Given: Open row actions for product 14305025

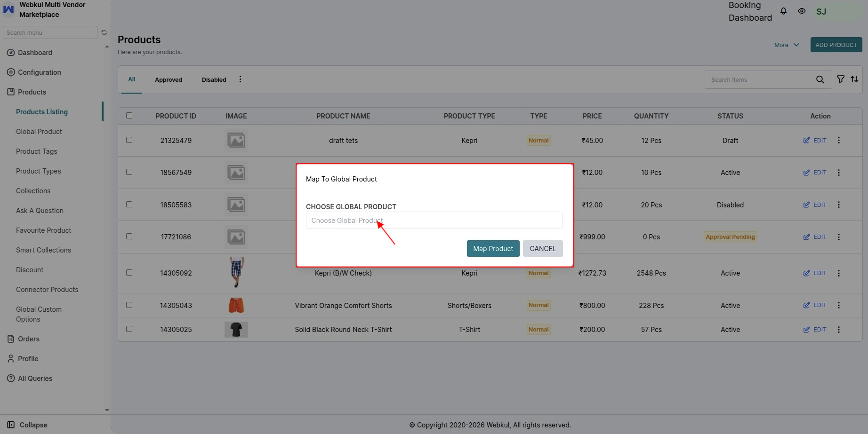Looking at the screenshot, I should click(838, 330).
